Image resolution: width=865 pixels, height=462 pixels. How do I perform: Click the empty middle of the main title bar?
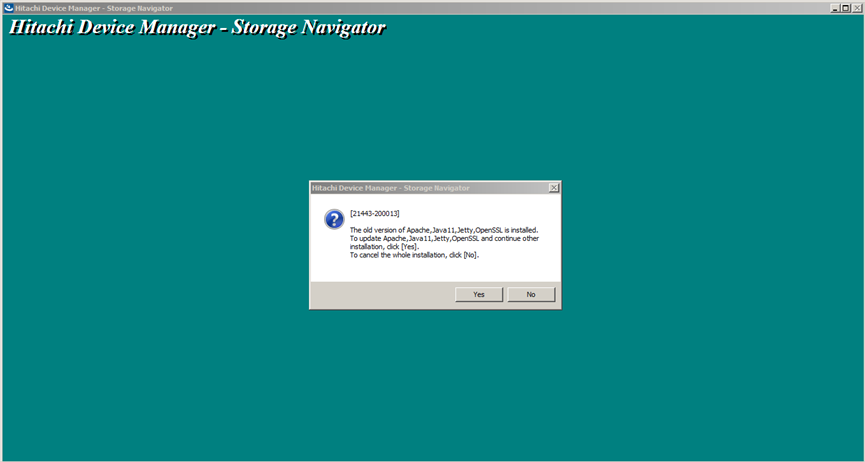500,7
